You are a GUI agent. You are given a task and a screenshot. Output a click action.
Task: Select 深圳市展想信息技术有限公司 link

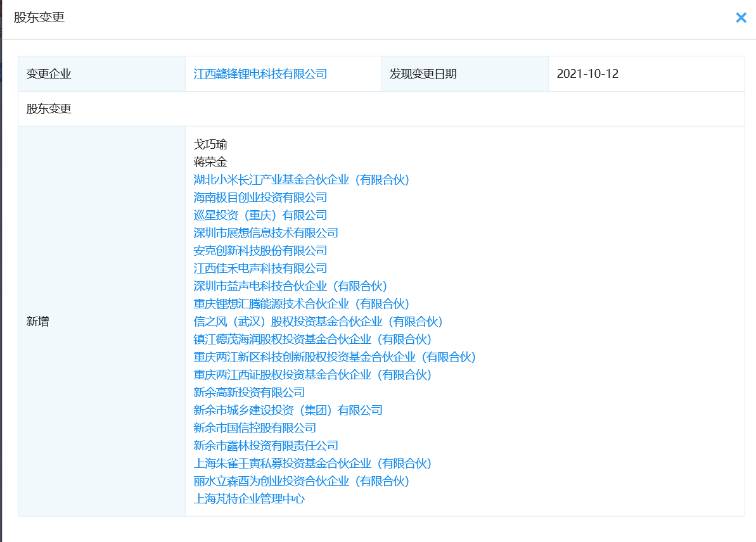click(x=266, y=233)
